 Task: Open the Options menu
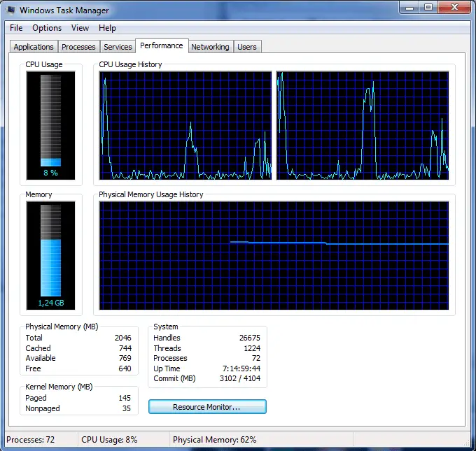[x=47, y=28]
